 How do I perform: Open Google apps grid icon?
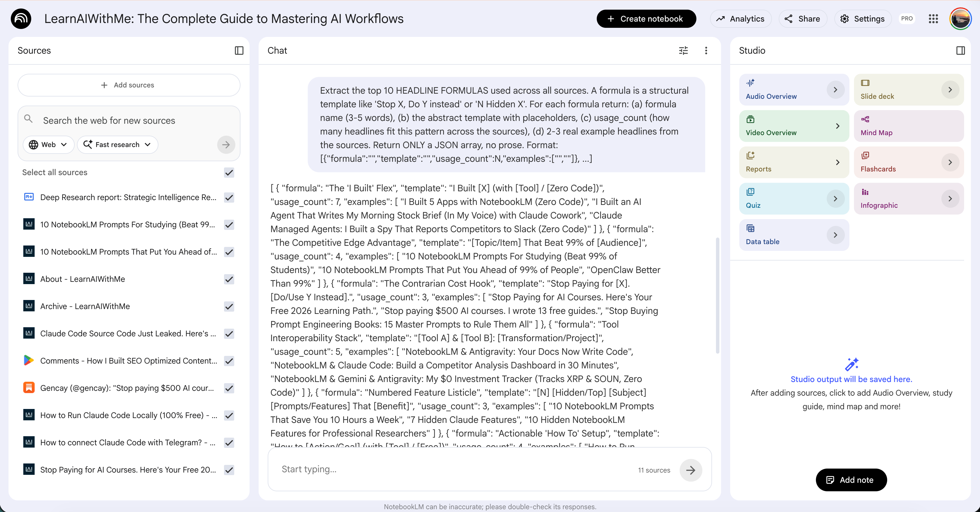pos(933,19)
